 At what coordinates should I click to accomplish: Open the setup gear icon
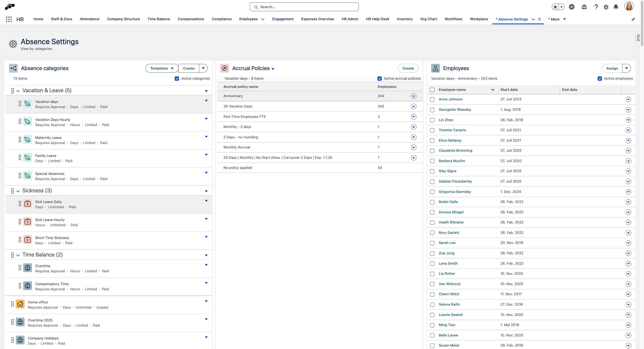[606, 7]
